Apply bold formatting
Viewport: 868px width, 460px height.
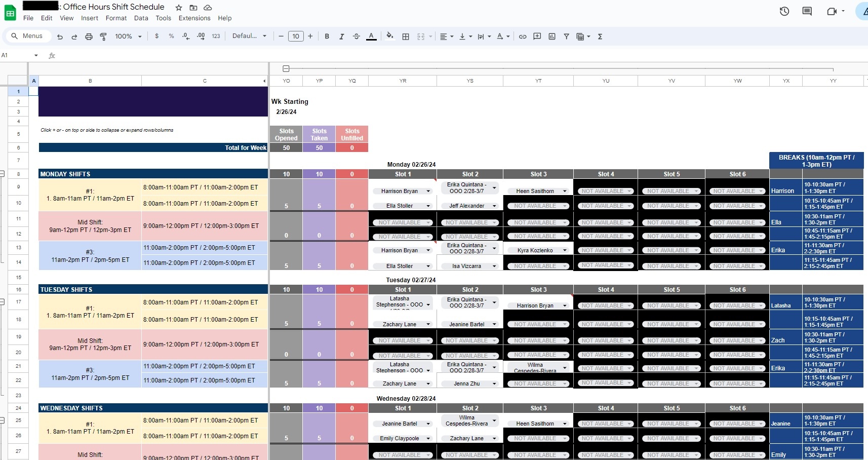tap(327, 36)
